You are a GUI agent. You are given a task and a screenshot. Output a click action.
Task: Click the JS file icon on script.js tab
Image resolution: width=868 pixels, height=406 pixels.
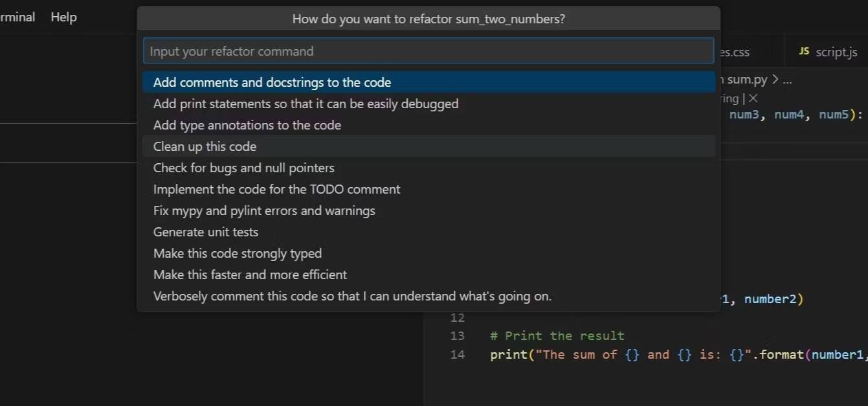coord(804,51)
